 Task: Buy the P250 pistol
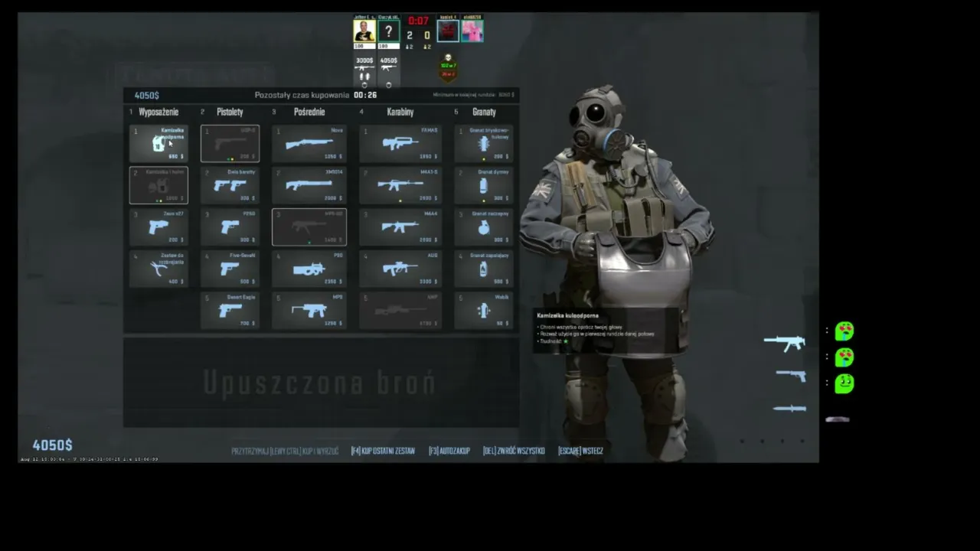(x=230, y=227)
